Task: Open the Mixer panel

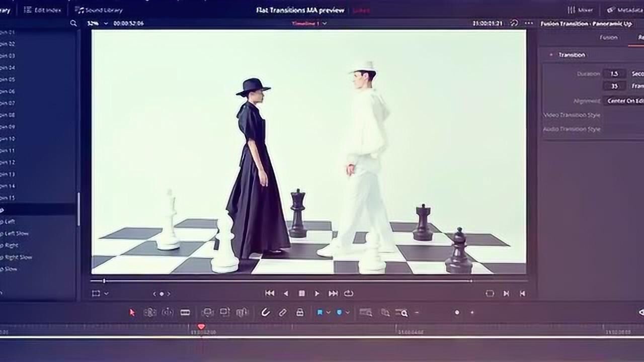Action: (580, 10)
